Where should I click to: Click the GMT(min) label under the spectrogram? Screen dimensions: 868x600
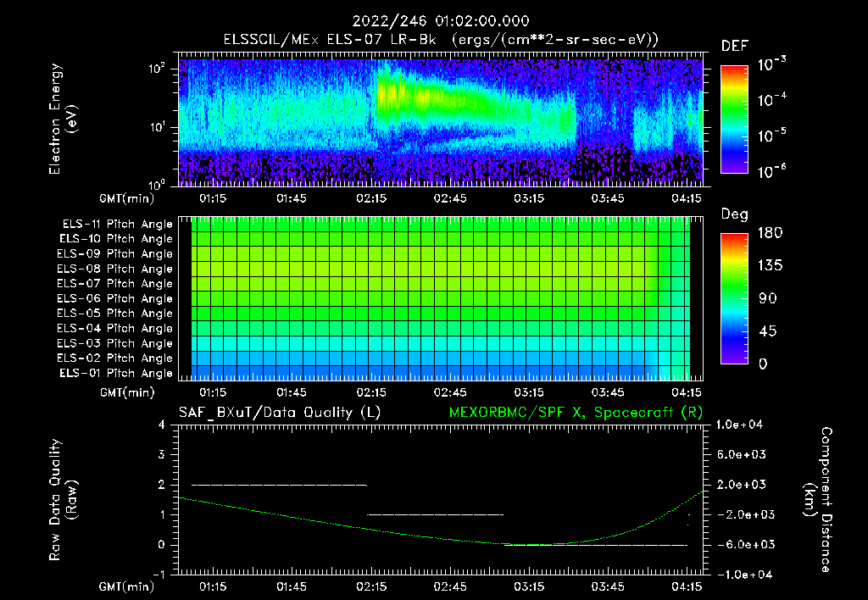point(127,198)
